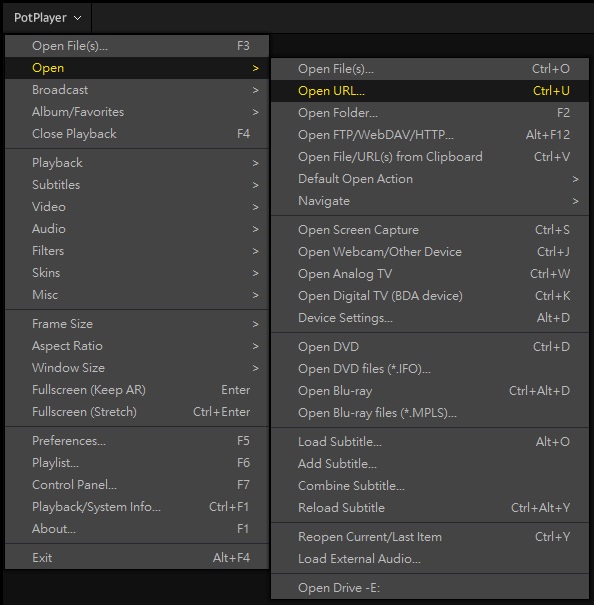
Task: Select Open Blu-ray
Action: [430, 391]
